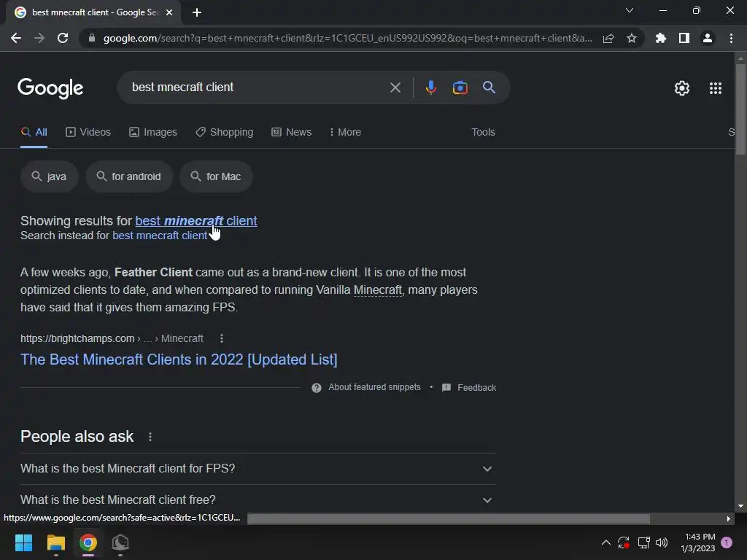Switch to the Shopping results tab
The image size is (747, 560).
click(x=225, y=133)
